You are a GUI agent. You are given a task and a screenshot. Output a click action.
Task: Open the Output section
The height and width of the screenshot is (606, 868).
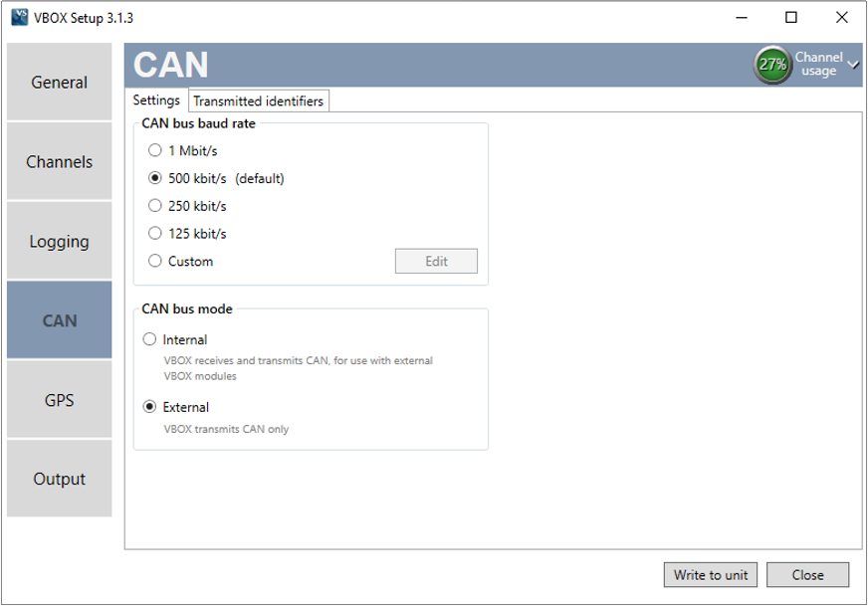coord(60,479)
